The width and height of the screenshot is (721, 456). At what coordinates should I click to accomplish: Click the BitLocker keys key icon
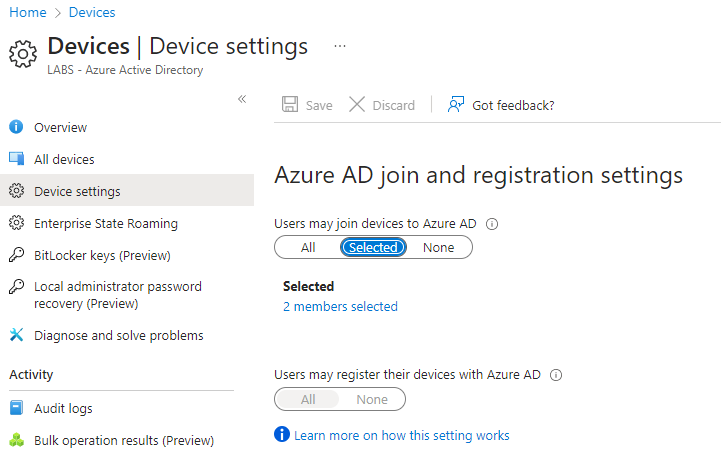pos(16,254)
